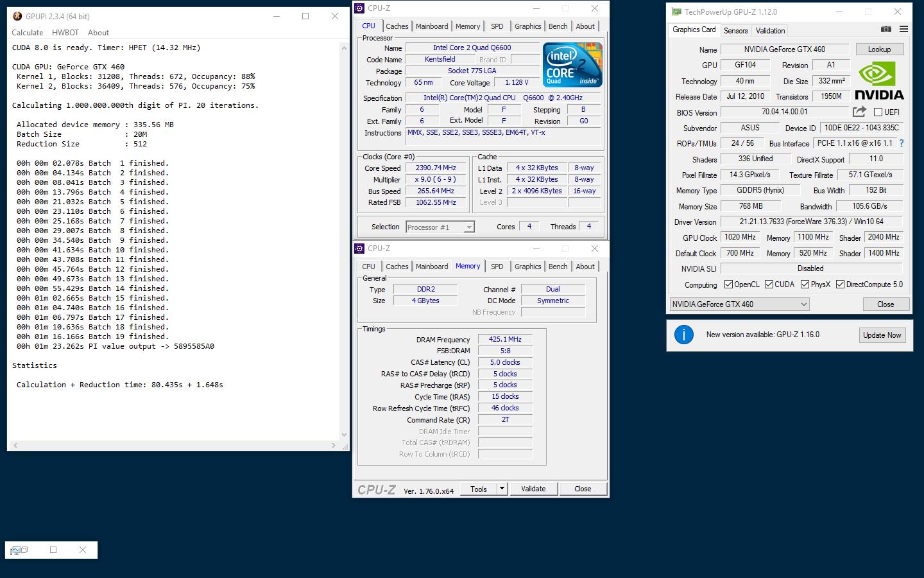Switch to SPD tab in lower CPU-Z window
Image resolution: width=924 pixels, height=578 pixels.
pyautogui.click(x=497, y=267)
